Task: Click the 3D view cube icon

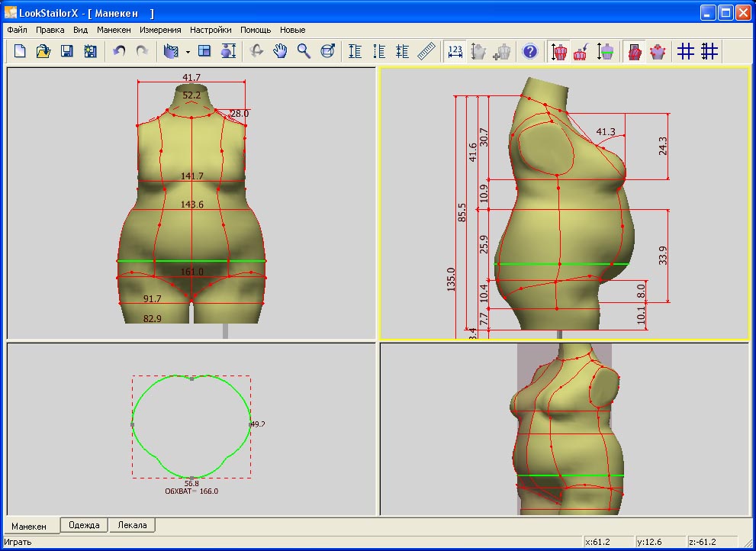Action: pos(171,50)
